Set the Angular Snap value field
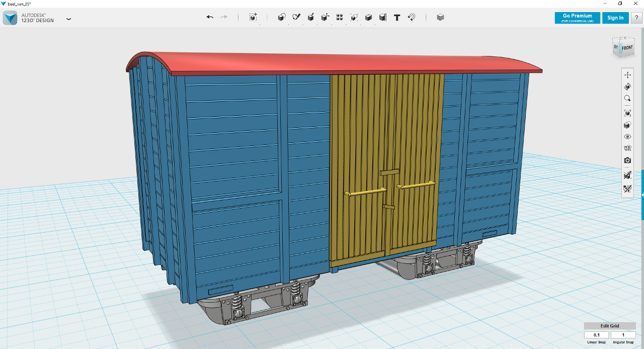 click(623, 335)
